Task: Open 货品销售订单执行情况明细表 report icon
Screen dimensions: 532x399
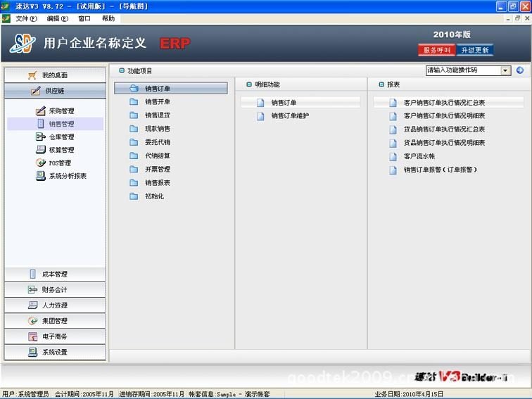Action: (393, 143)
